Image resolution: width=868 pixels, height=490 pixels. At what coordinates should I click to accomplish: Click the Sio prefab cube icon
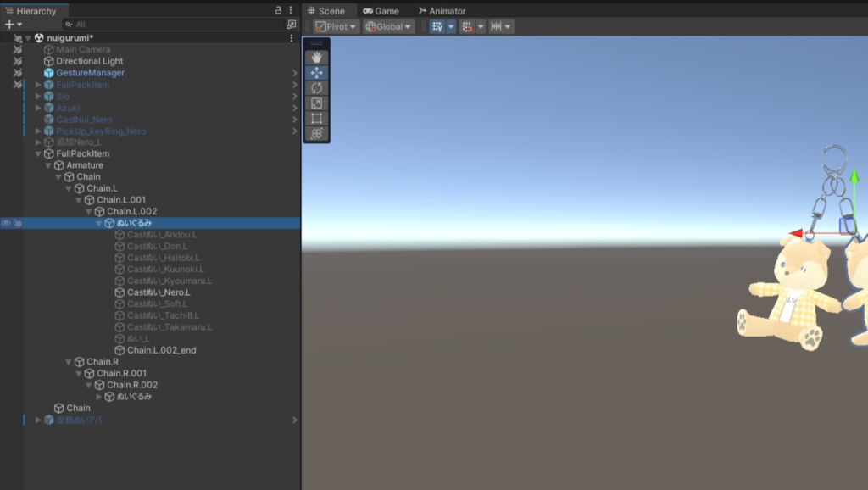(x=48, y=97)
